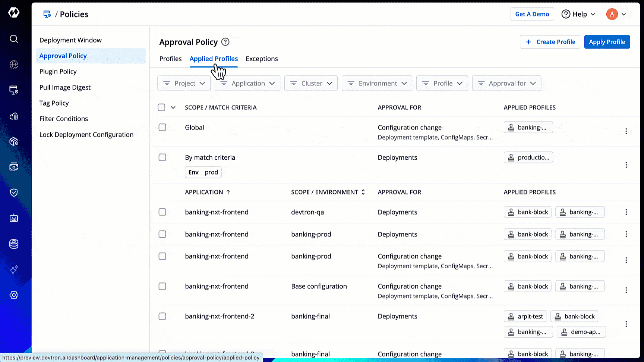Open the Environment filter dropdown
The image size is (644, 362).
click(377, 83)
